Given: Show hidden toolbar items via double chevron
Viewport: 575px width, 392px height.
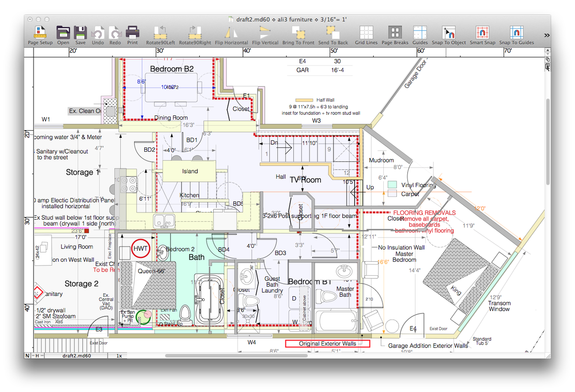Looking at the screenshot, I should point(547,35).
